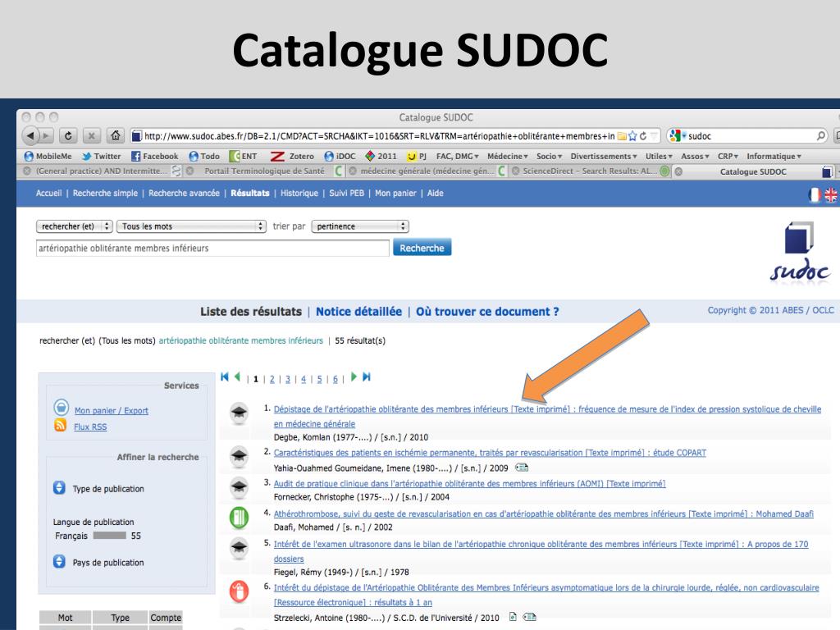Viewport: 840px width, 630px height.
Task: Click the Mon panier basket icon
Action: click(x=61, y=408)
